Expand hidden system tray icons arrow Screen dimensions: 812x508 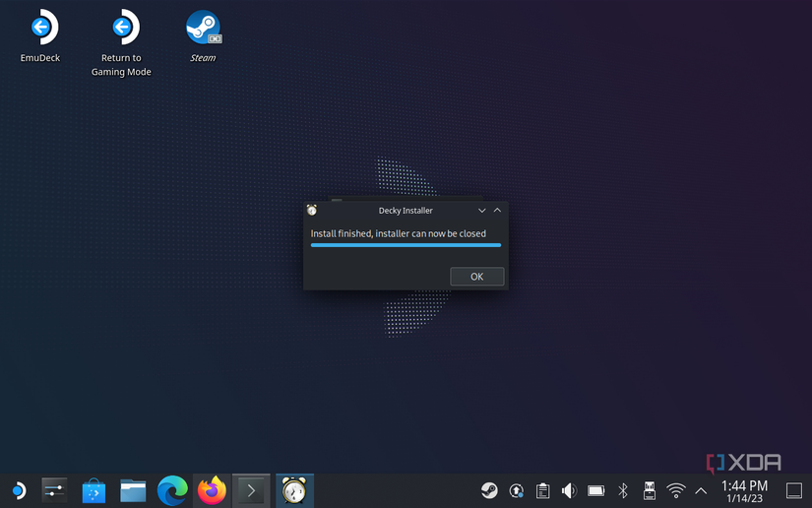click(x=701, y=490)
